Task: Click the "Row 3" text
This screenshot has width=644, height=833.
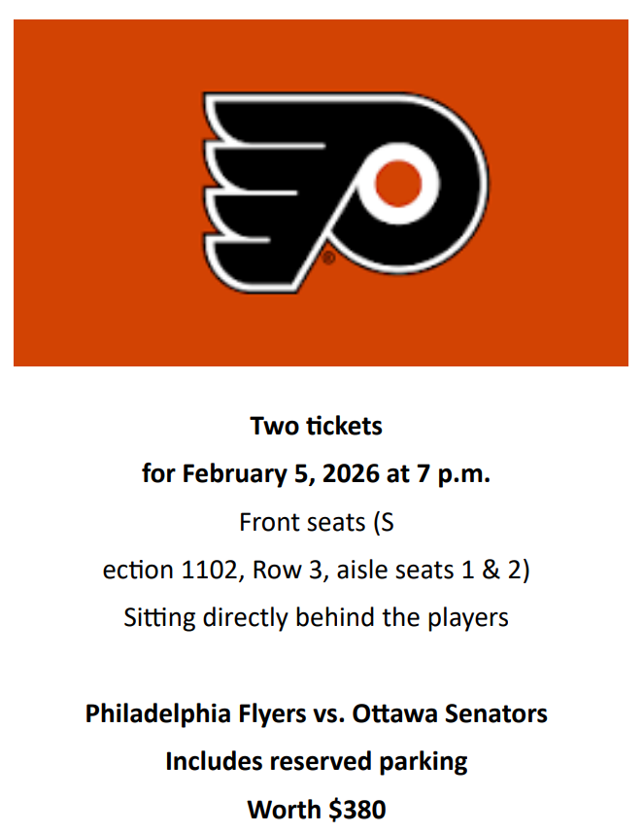Action: coord(289,570)
